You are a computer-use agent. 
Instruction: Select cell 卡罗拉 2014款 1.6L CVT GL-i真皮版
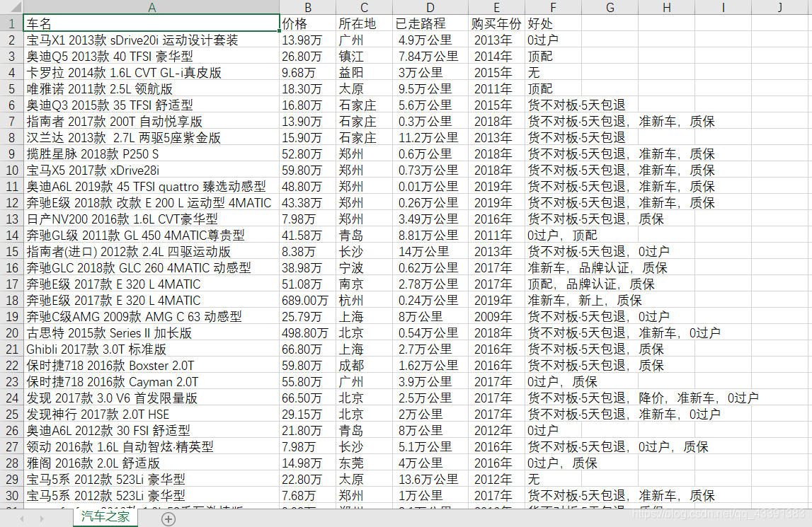(x=151, y=72)
